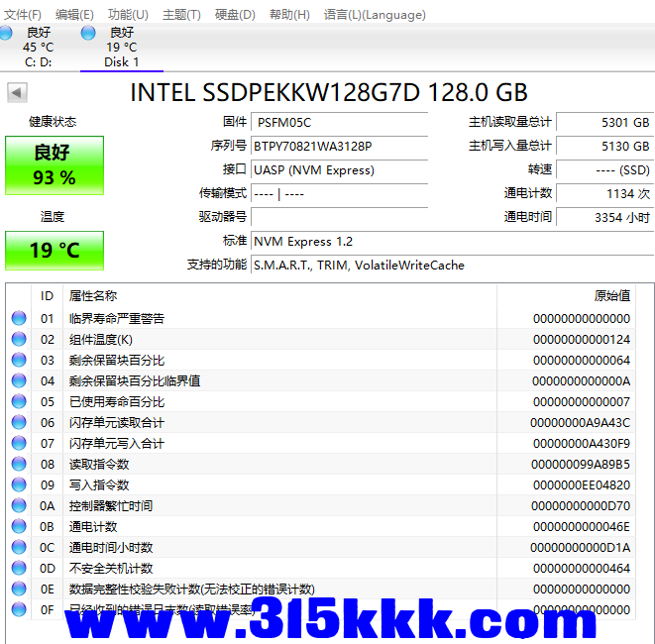Select the 闪存单元读取合计 attribute row

click(321, 422)
